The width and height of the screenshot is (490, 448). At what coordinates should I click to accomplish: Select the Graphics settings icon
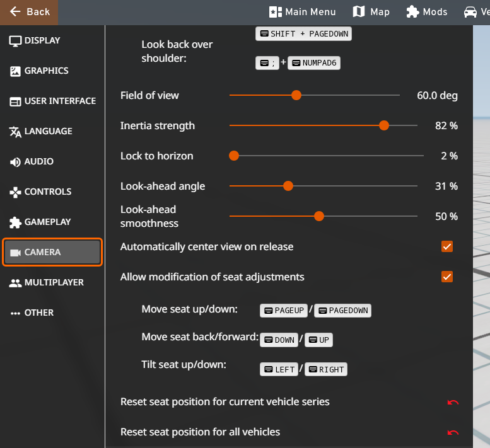(x=15, y=71)
